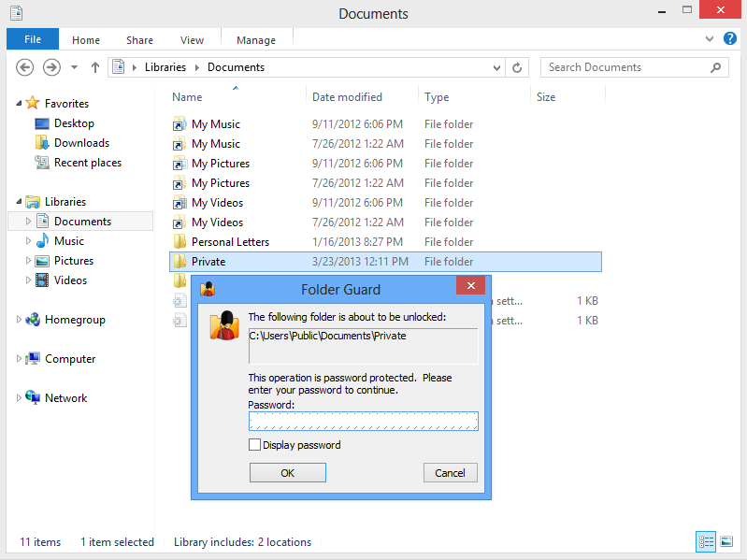Select My Pictures dated 9/11/2012
Image resolution: width=747 pixels, height=560 pixels.
[385, 164]
